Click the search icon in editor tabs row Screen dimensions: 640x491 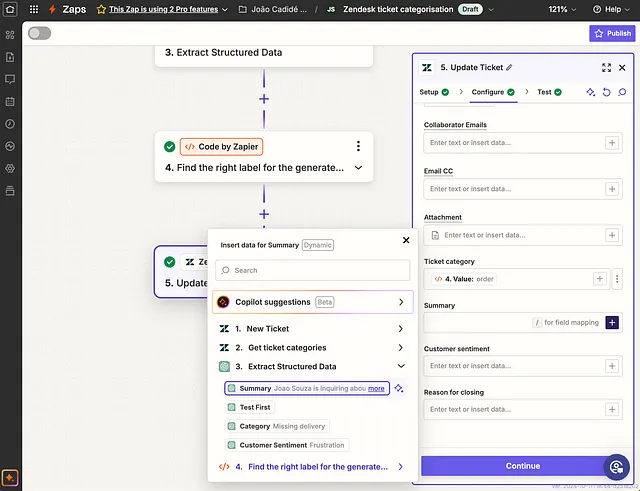[x=622, y=92]
